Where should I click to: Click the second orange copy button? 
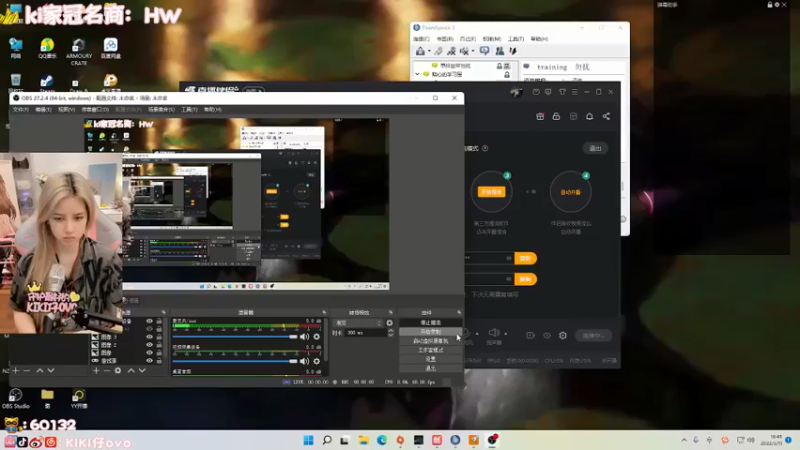[x=525, y=279]
